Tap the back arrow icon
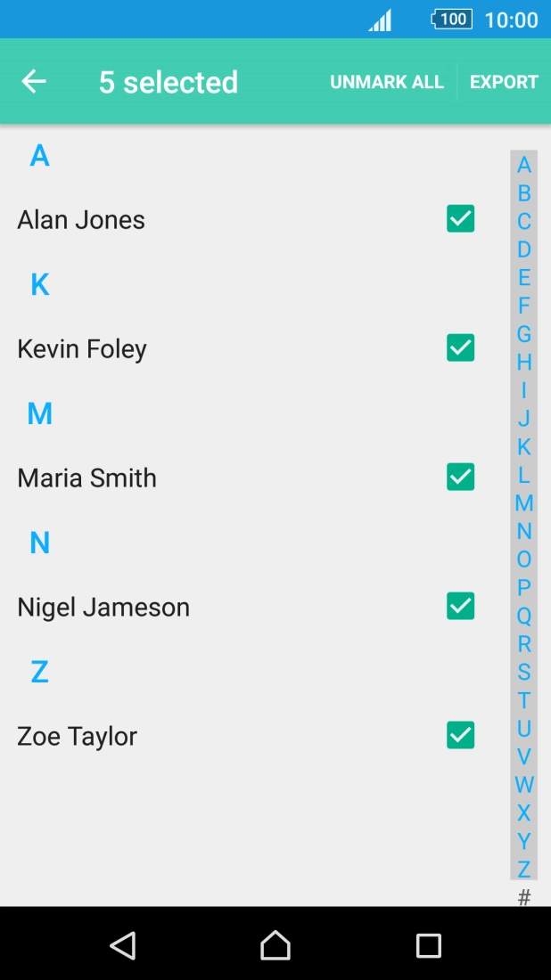The width and height of the screenshot is (551, 980). [x=34, y=82]
